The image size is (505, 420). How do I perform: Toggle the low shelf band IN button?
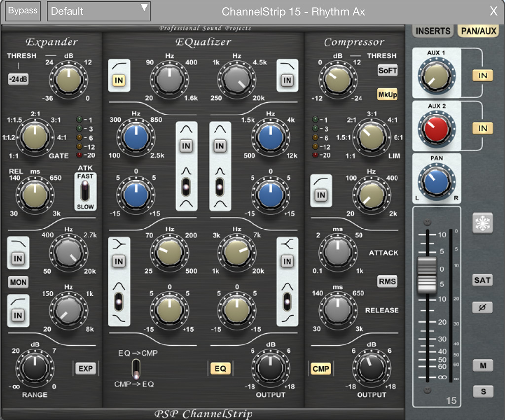(119, 261)
